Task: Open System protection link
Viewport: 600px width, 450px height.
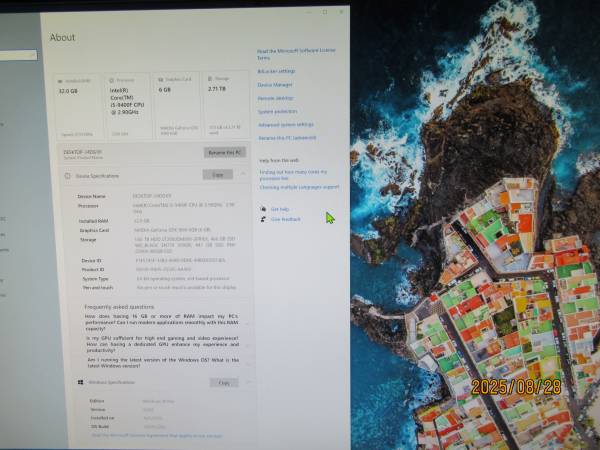Action: tap(277, 111)
